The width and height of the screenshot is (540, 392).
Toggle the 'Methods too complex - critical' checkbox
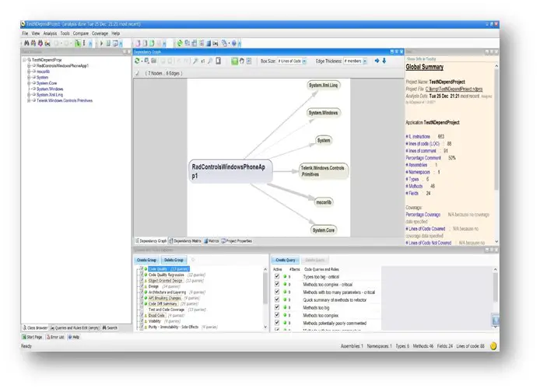click(277, 284)
